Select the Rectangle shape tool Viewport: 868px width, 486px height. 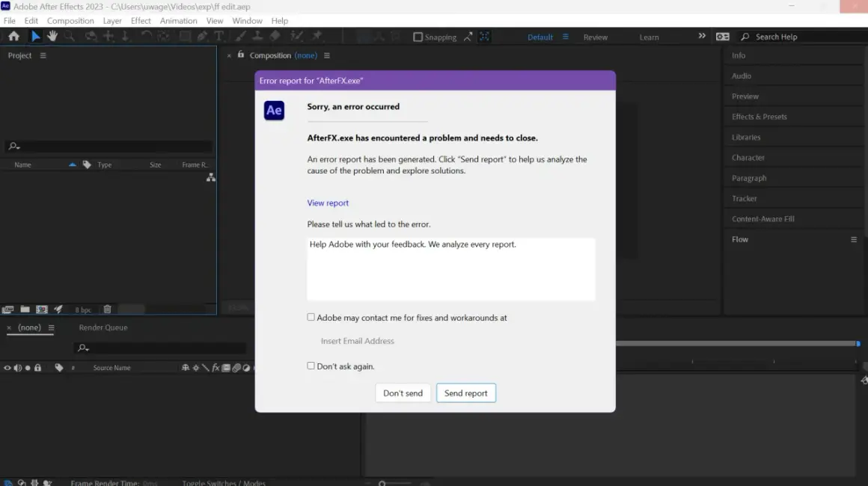coord(185,37)
